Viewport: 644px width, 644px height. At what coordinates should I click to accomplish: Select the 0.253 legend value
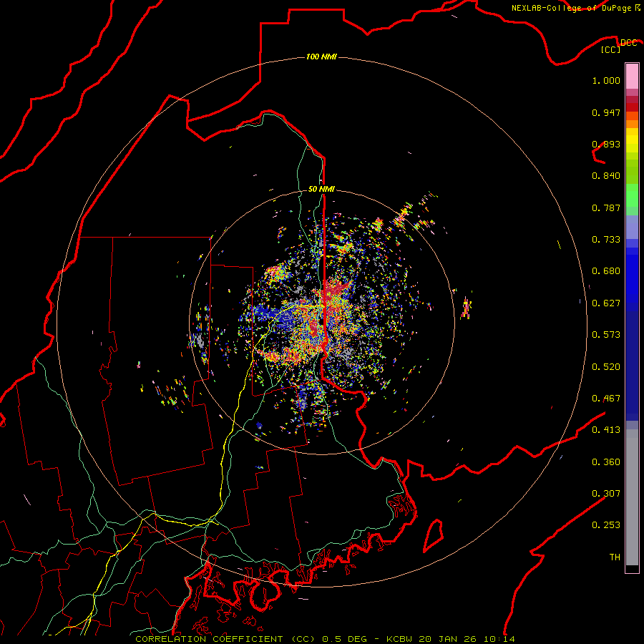tap(606, 525)
